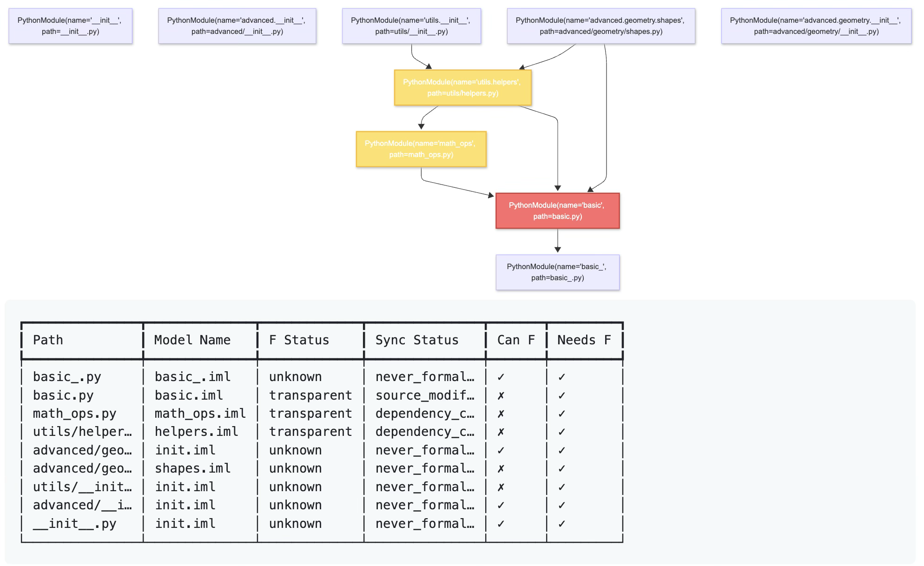Click the Can F cross for basic.py

(x=500, y=395)
